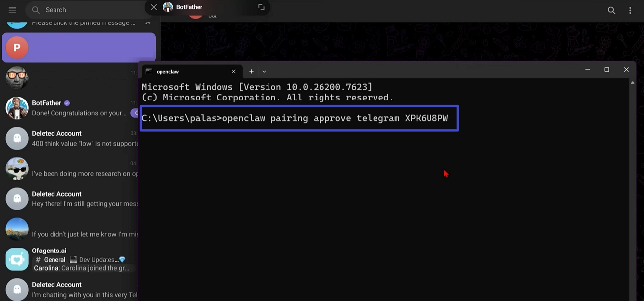Click the mountain landscape avatar chat
644x301 pixels.
(17, 229)
